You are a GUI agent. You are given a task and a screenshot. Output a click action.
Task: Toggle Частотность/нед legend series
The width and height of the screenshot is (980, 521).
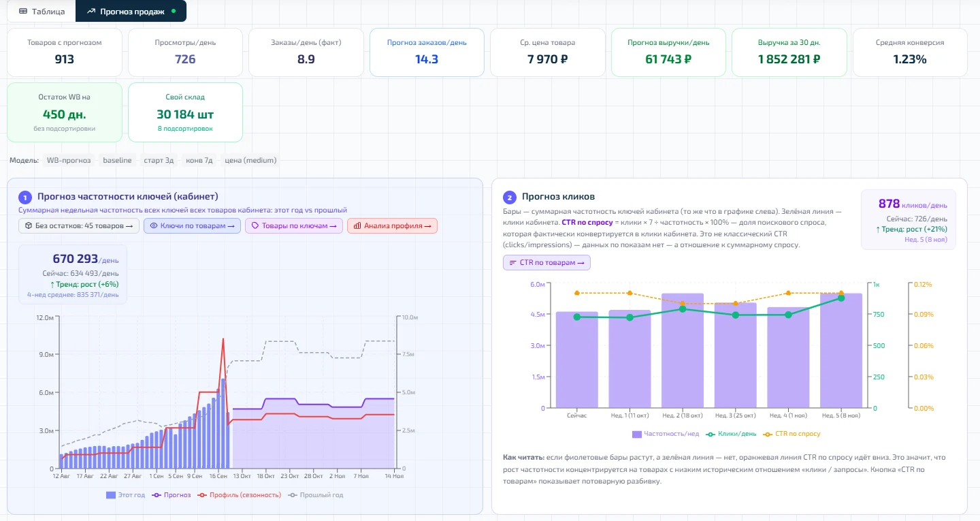pos(666,434)
